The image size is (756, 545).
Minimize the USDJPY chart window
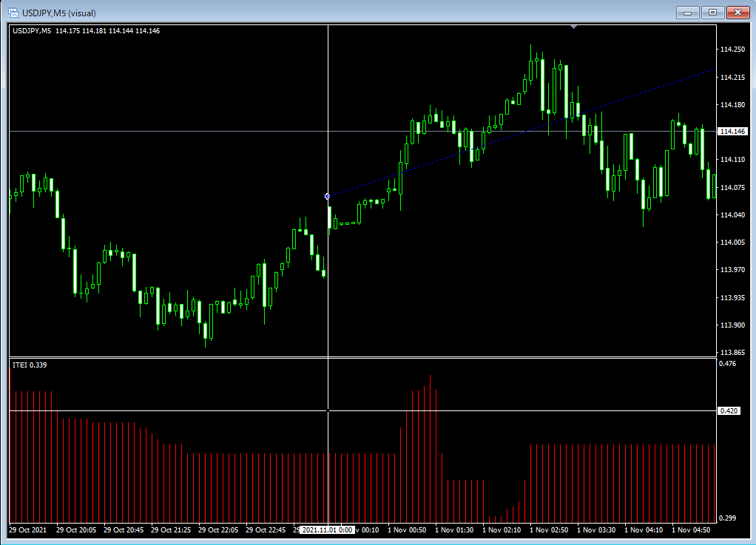click(688, 13)
